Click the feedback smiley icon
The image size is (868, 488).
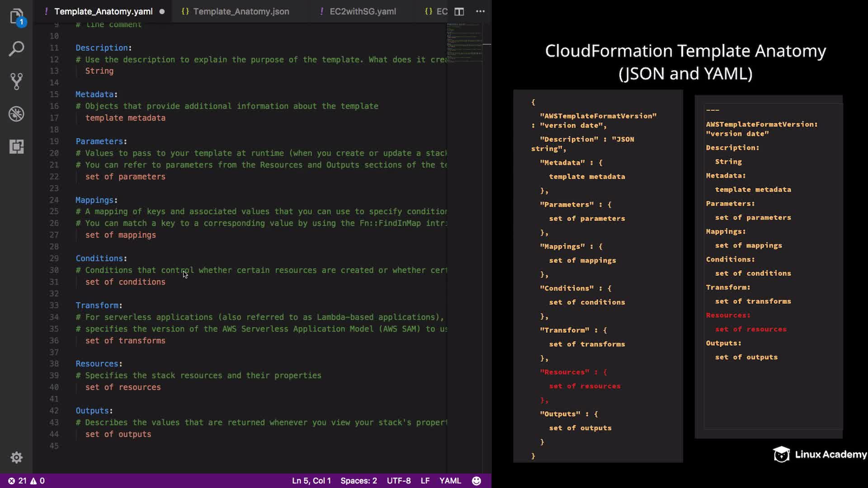click(x=476, y=481)
